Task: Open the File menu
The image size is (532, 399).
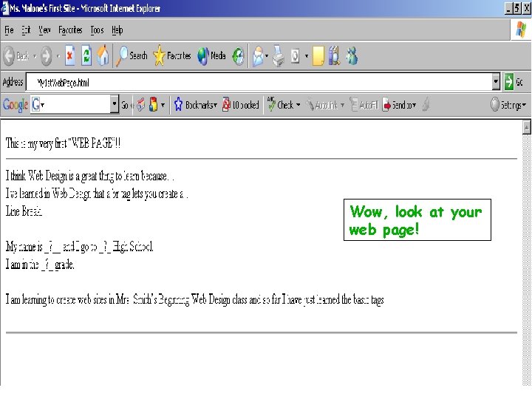Action: click(9, 30)
